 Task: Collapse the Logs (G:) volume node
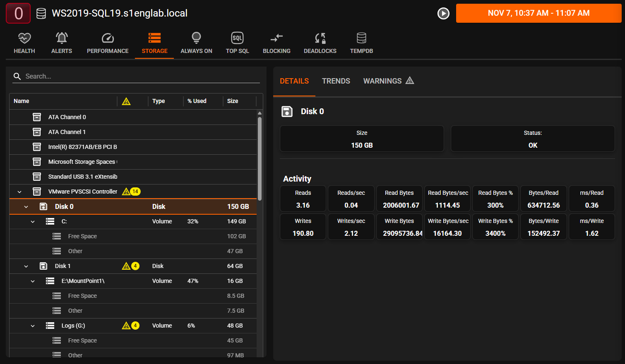click(x=33, y=326)
